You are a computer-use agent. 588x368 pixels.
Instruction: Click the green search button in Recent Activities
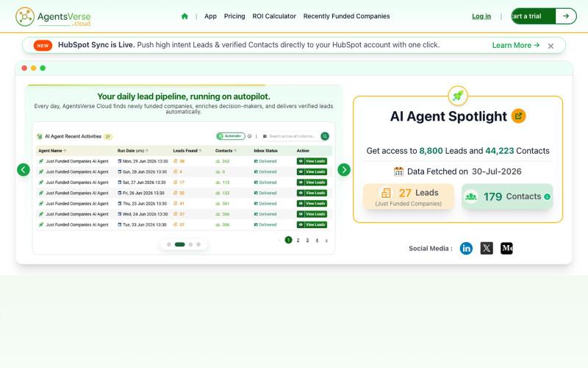pyautogui.click(x=325, y=136)
